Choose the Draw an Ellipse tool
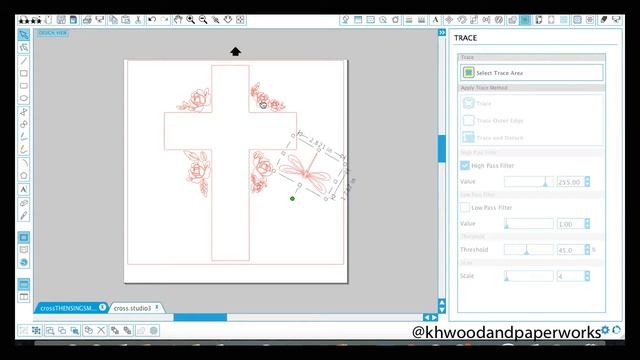The width and height of the screenshot is (640, 360). (24, 98)
